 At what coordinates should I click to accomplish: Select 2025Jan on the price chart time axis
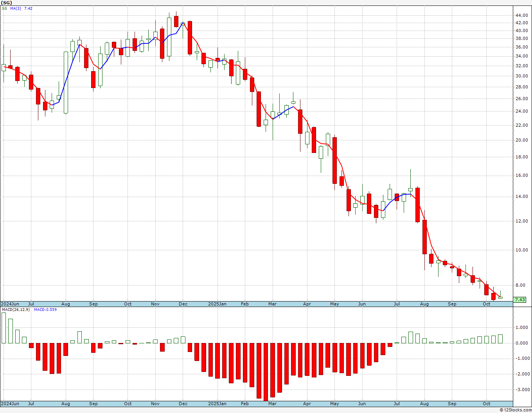(217, 304)
